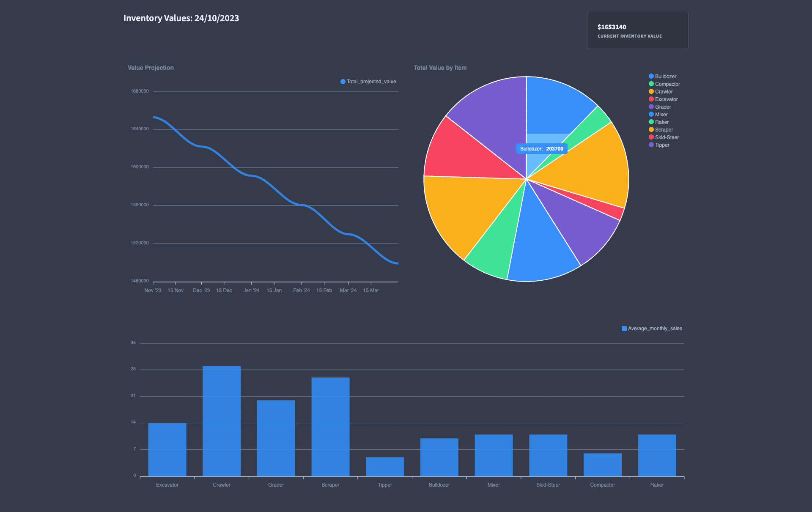Click the Mar '24 axis label
The height and width of the screenshot is (512, 812).
pyautogui.click(x=348, y=290)
